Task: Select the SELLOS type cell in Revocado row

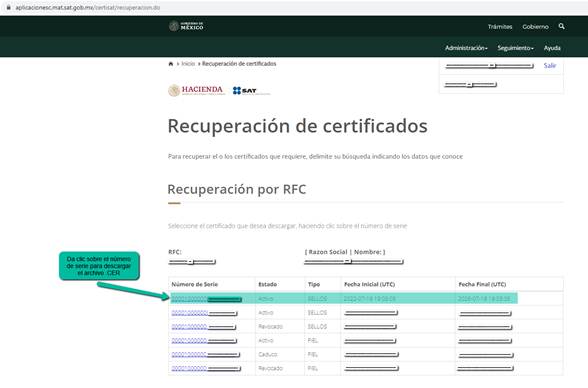Action: (x=317, y=327)
